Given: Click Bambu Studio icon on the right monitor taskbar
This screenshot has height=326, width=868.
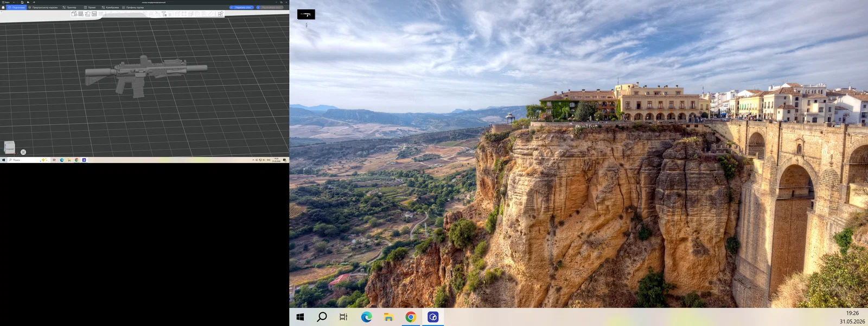Looking at the screenshot, I should (x=433, y=317).
